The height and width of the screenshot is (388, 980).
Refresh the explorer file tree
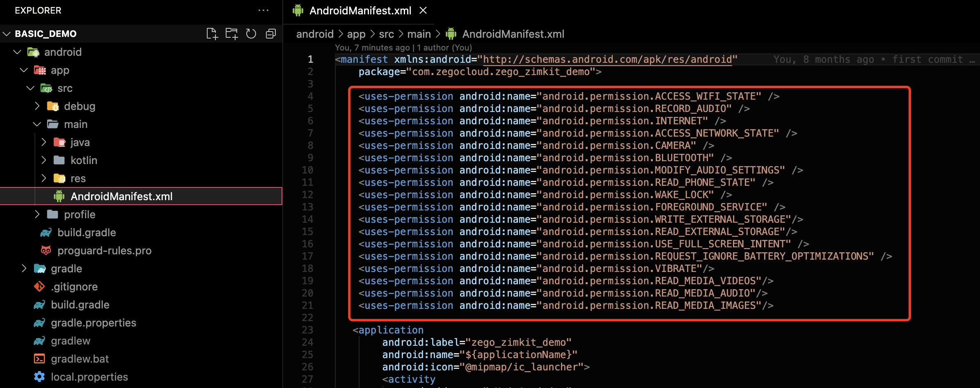point(251,33)
